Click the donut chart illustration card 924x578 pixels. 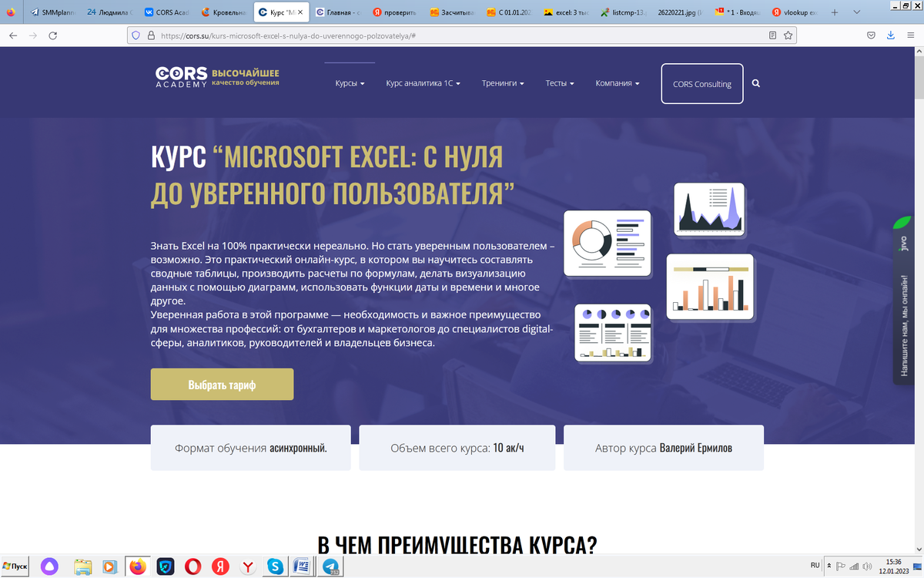coord(607,244)
